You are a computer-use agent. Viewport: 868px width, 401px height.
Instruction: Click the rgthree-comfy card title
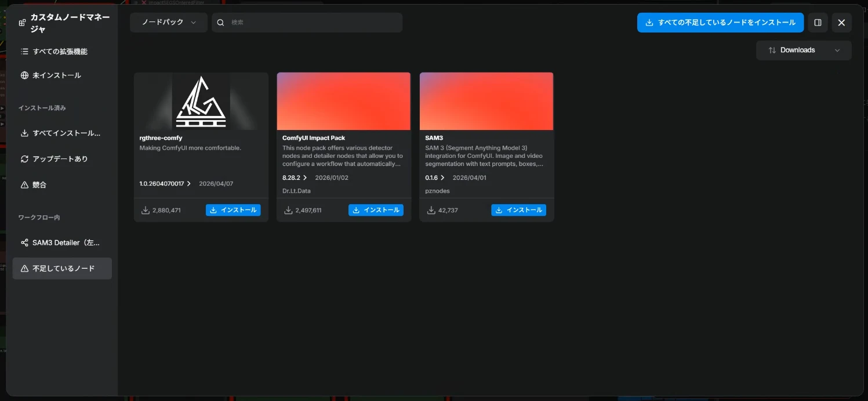point(161,138)
